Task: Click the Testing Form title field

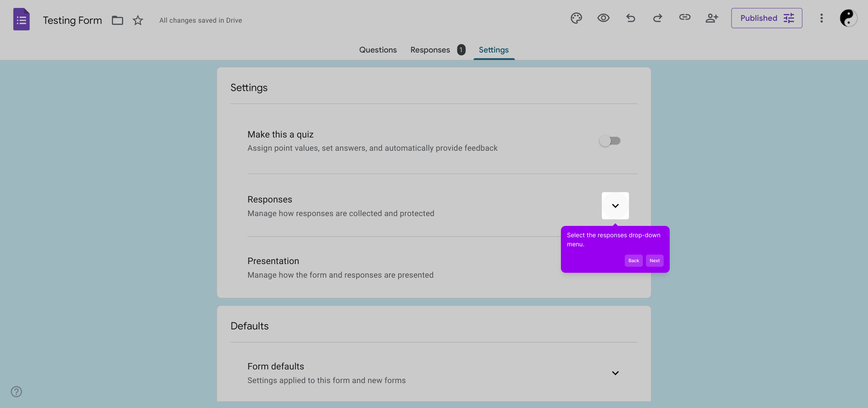Action: tap(72, 20)
